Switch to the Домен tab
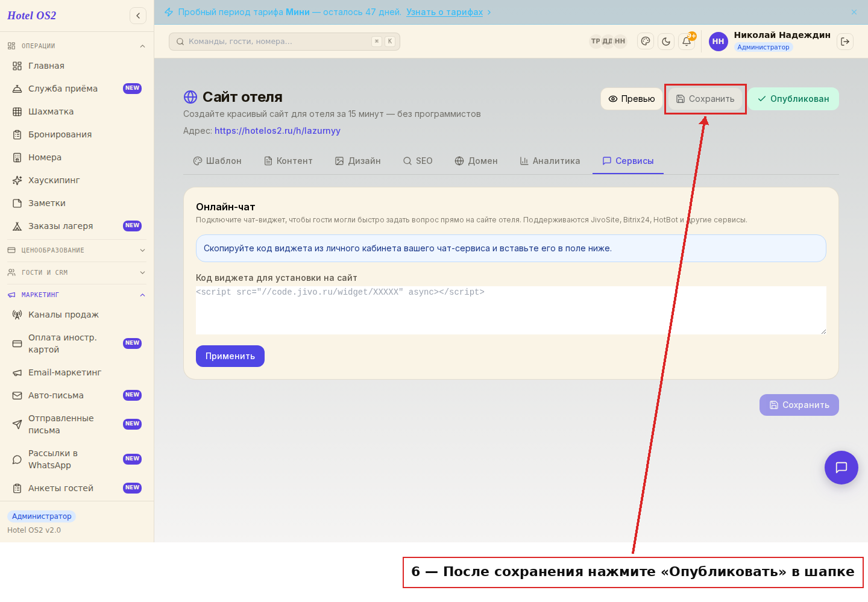The height and width of the screenshot is (602, 868). pos(476,161)
